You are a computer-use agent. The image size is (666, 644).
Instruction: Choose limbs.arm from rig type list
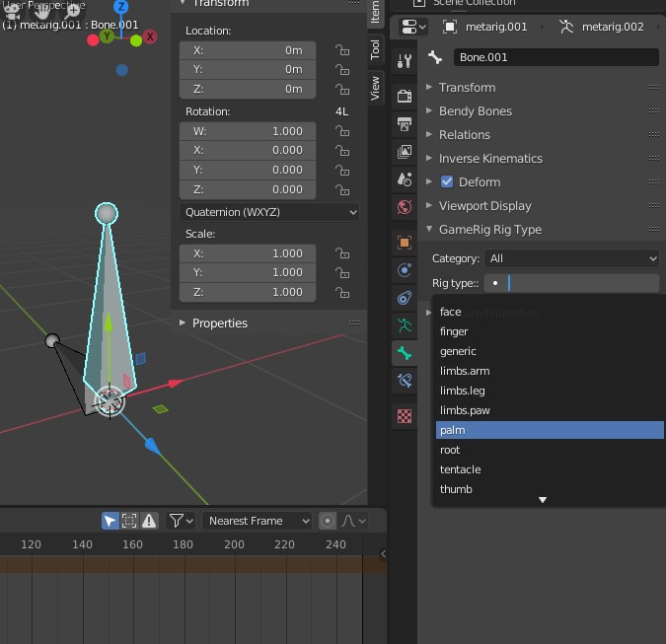550,371
